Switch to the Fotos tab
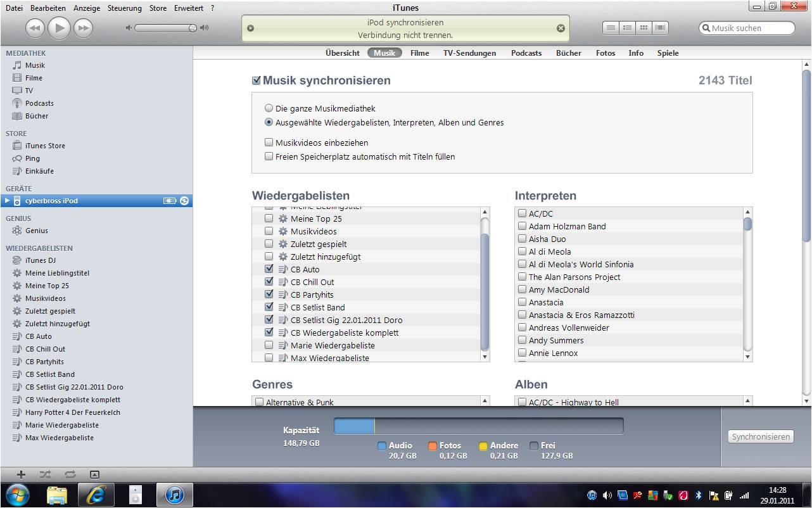The image size is (812, 508). 606,53
